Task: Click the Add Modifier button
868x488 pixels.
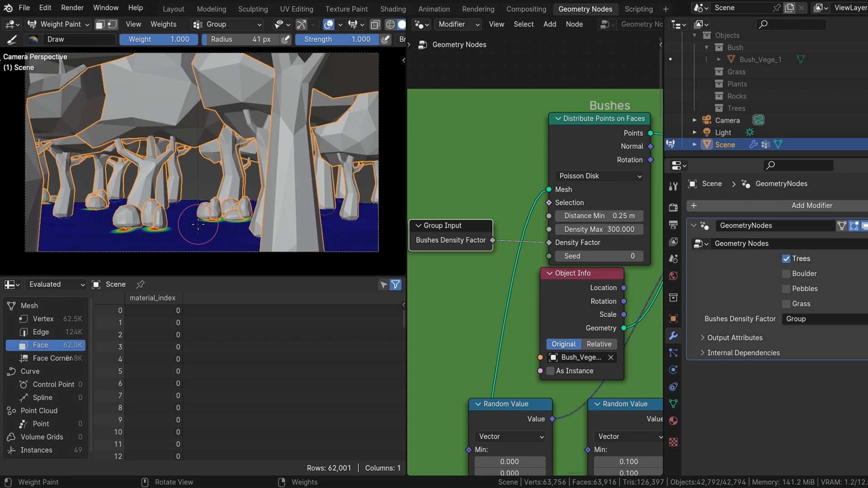Action: pyautogui.click(x=778, y=206)
